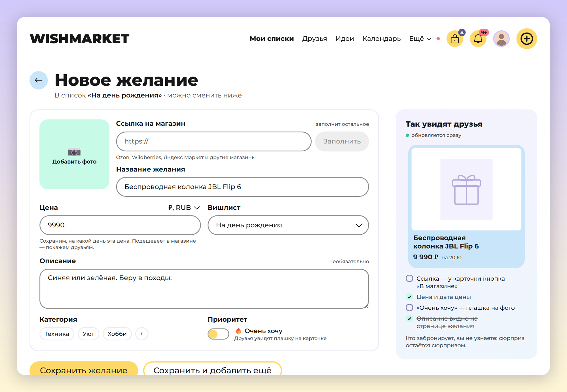This screenshot has height=392, width=567.
Task: Focus the https:// store link field
Action: coord(214,141)
